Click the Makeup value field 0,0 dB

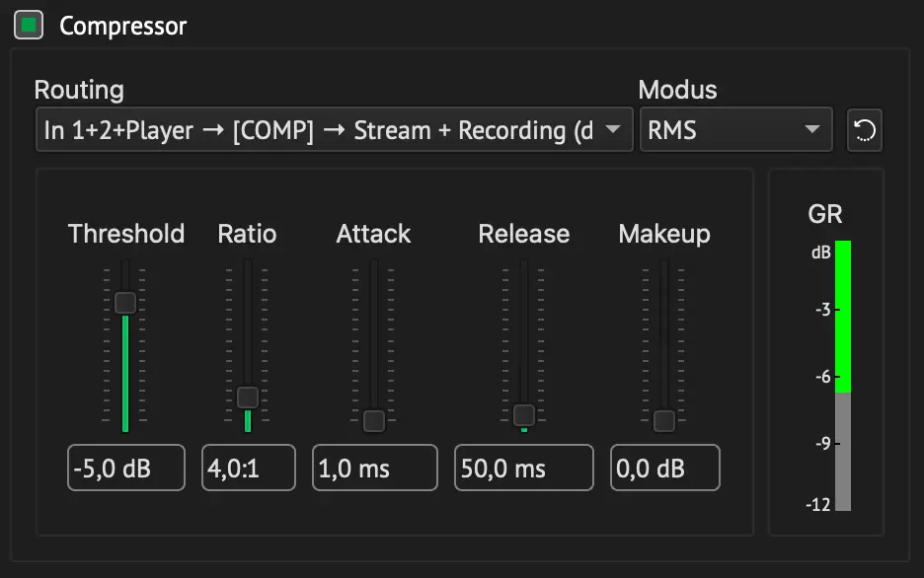point(665,468)
